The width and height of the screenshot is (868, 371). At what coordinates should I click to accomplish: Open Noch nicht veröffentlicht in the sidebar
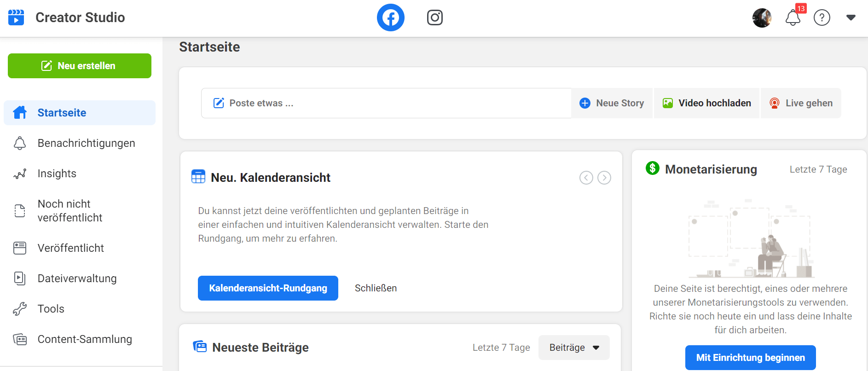tap(80, 211)
